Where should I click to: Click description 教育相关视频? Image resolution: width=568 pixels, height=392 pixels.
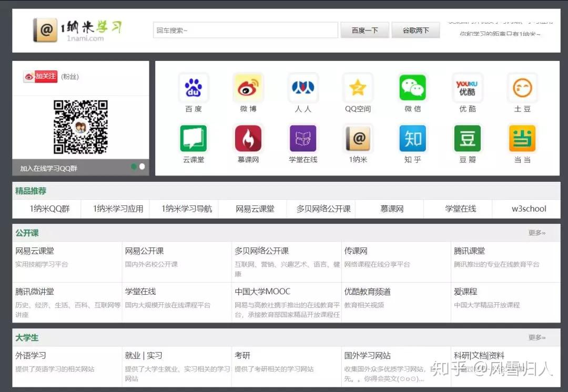coord(364,305)
